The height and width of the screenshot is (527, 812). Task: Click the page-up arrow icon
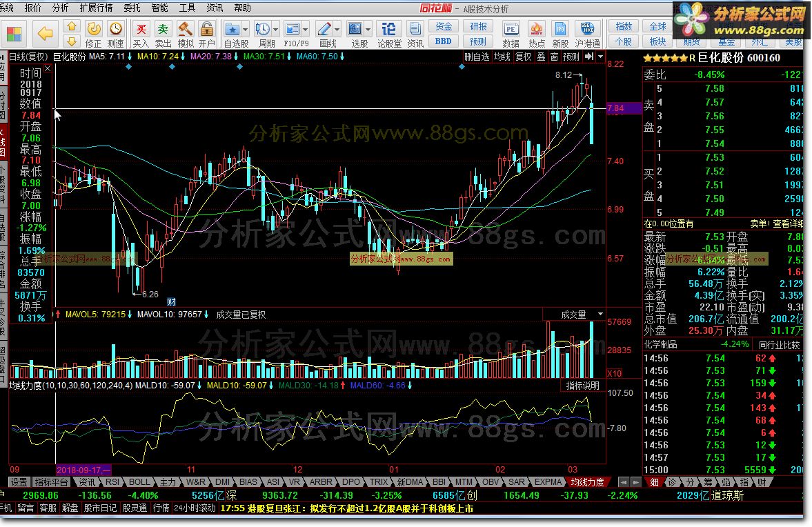click(72, 26)
